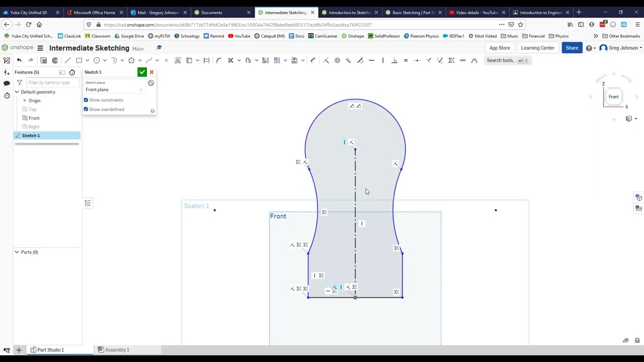Apply the Curvature constraint
Screen dimensions: 644x362
(x=474, y=60)
